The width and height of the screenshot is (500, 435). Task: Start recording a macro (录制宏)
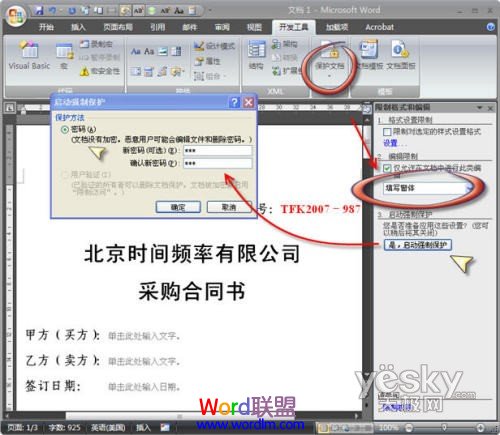click(96, 44)
